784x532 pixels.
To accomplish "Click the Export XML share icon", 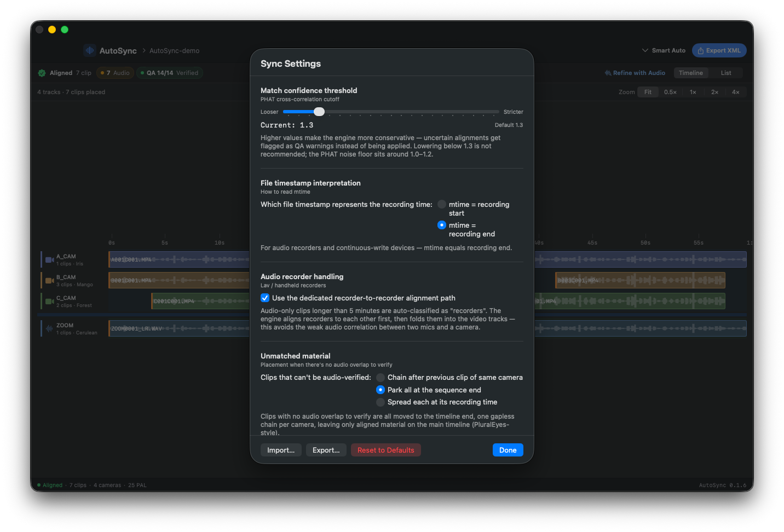I will [700, 50].
